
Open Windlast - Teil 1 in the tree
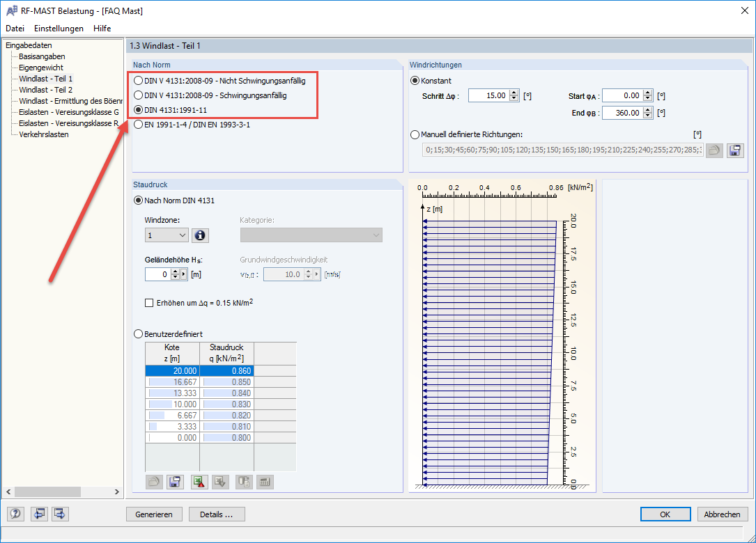pos(46,79)
